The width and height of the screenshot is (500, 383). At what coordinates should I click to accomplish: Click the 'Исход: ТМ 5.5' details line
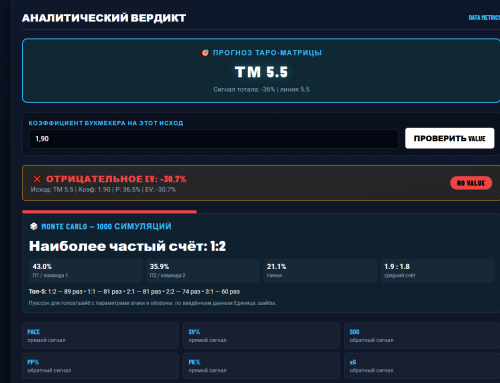pos(103,189)
